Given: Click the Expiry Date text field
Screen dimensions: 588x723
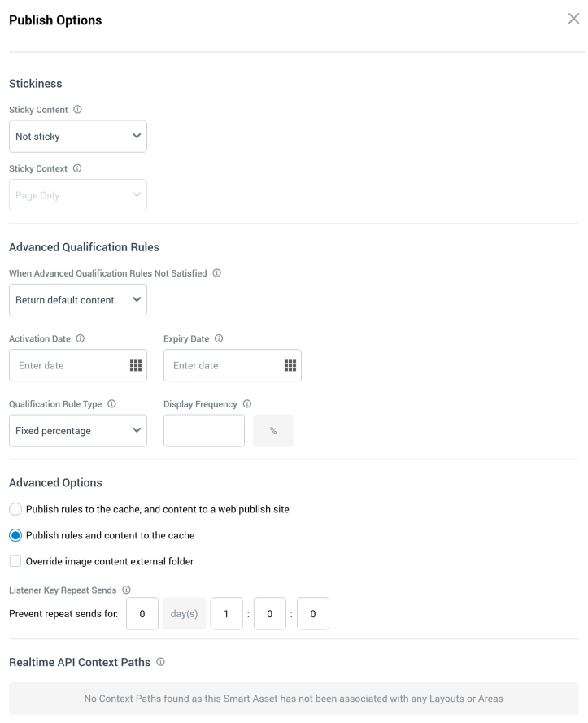Looking at the screenshot, I should (x=224, y=365).
